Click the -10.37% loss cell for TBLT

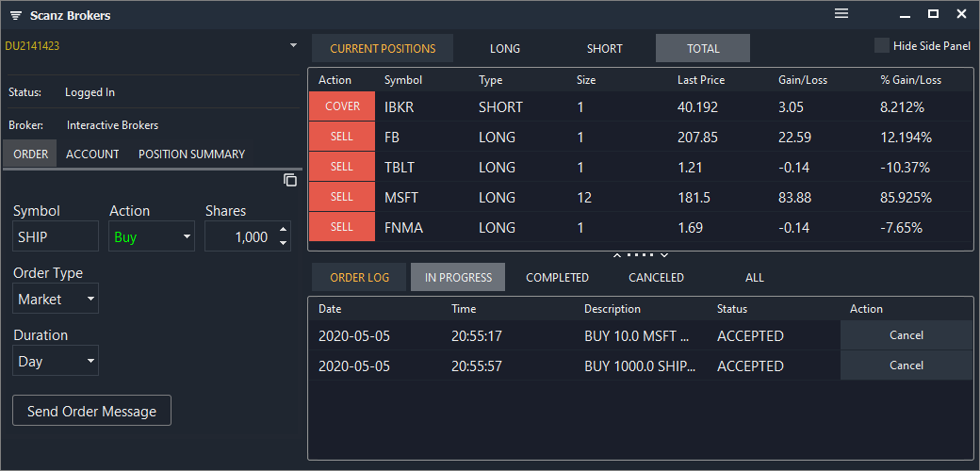[905, 168]
